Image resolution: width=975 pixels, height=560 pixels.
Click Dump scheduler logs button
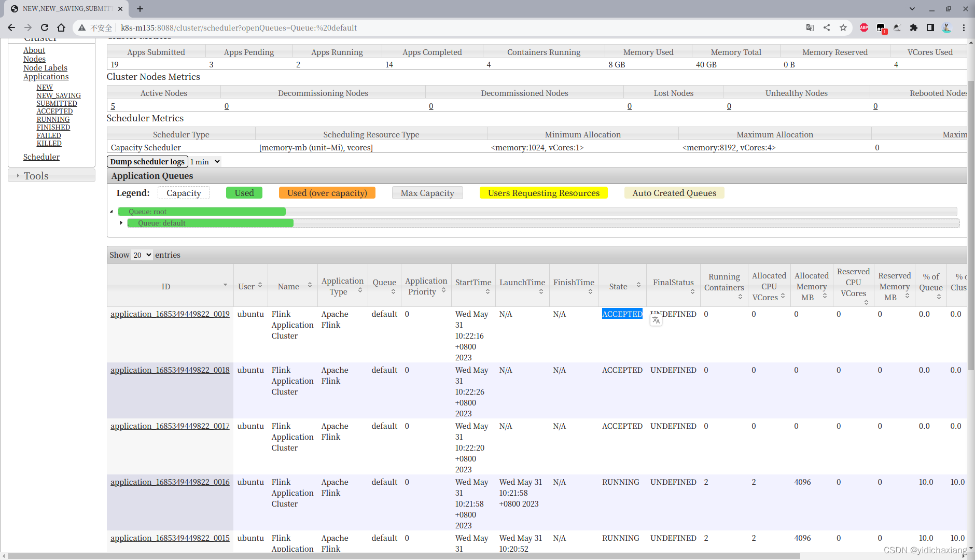pyautogui.click(x=147, y=162)
